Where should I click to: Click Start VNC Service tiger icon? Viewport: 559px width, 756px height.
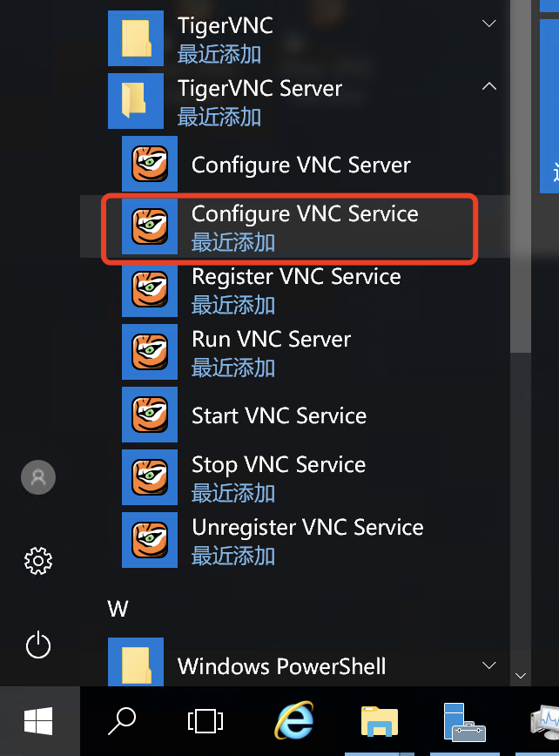[150, 415]
